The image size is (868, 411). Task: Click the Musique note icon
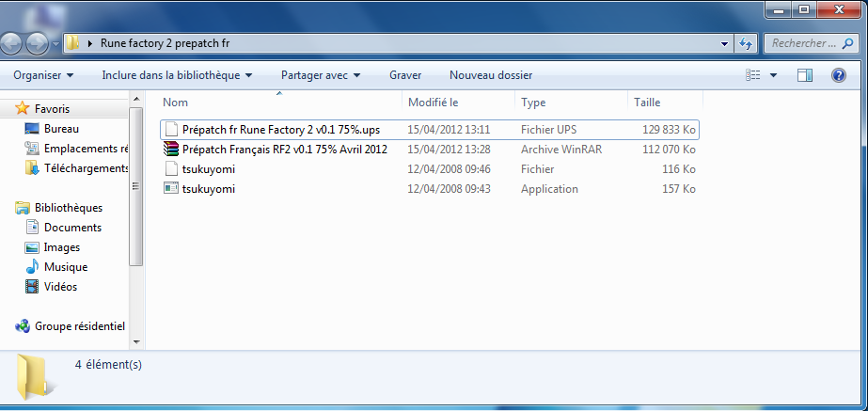point(32,266)
